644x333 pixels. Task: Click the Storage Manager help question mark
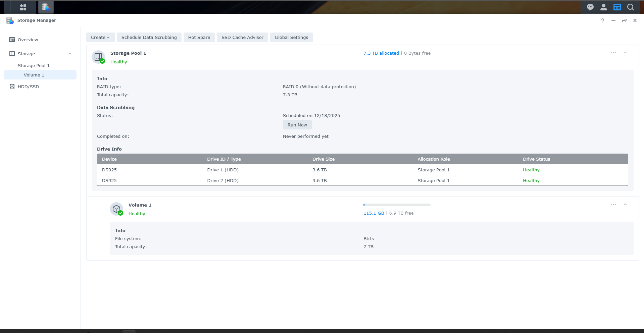tap(602, 20)
